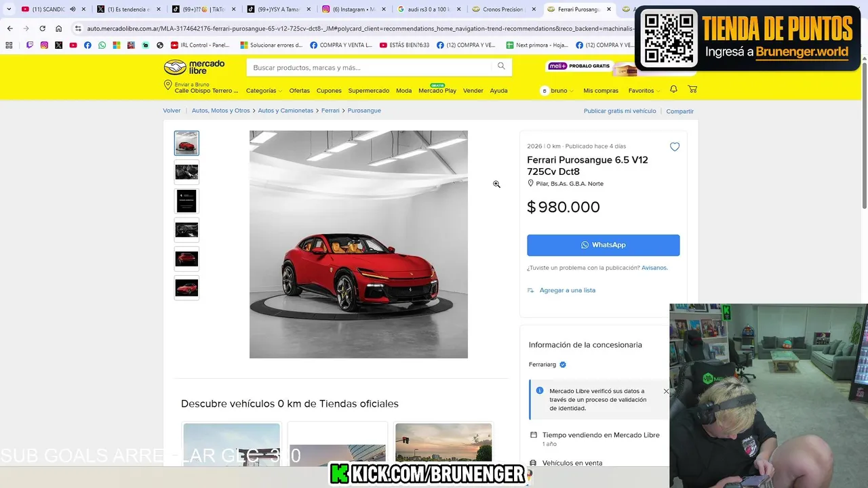
Task: Close the Mercado Libre verification notice
Action: 666,391
